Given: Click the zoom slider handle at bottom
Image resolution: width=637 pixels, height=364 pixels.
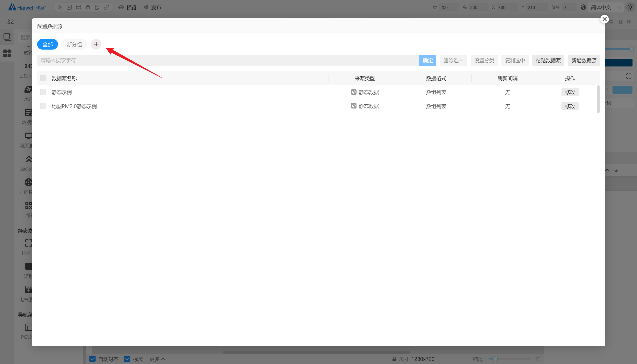Looking at the screenshot, I should [x=495, y=359].
